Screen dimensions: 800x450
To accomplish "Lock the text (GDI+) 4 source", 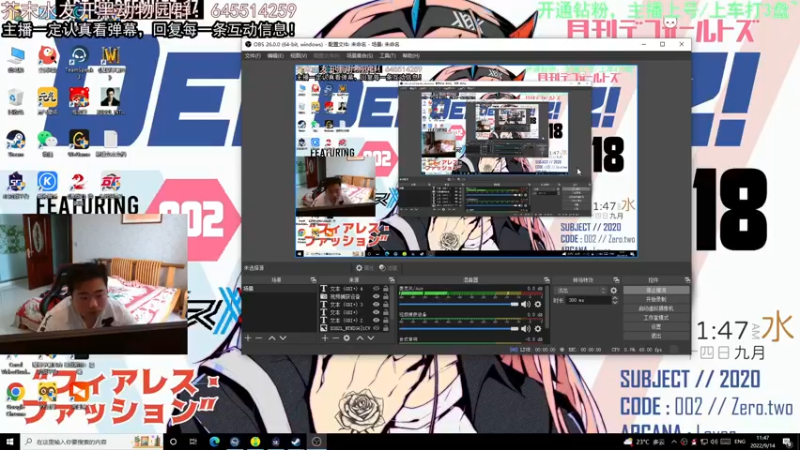I will coord(386,289).
